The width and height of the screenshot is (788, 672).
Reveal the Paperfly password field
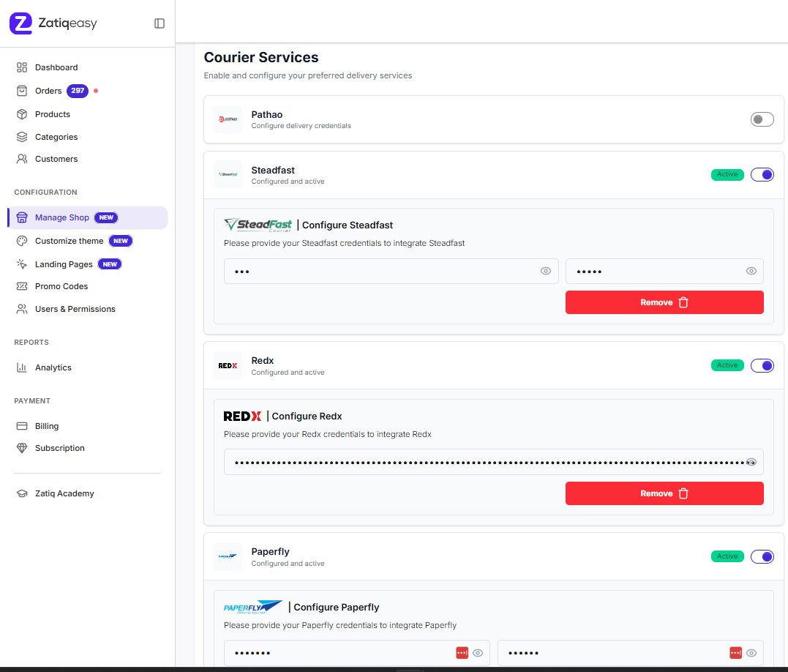pos(478,652)
